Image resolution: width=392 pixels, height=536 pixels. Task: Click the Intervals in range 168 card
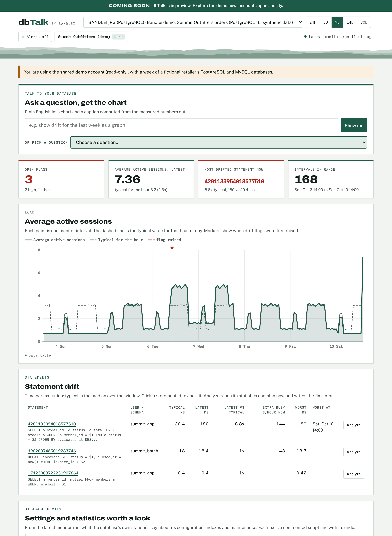pos(331,179)
